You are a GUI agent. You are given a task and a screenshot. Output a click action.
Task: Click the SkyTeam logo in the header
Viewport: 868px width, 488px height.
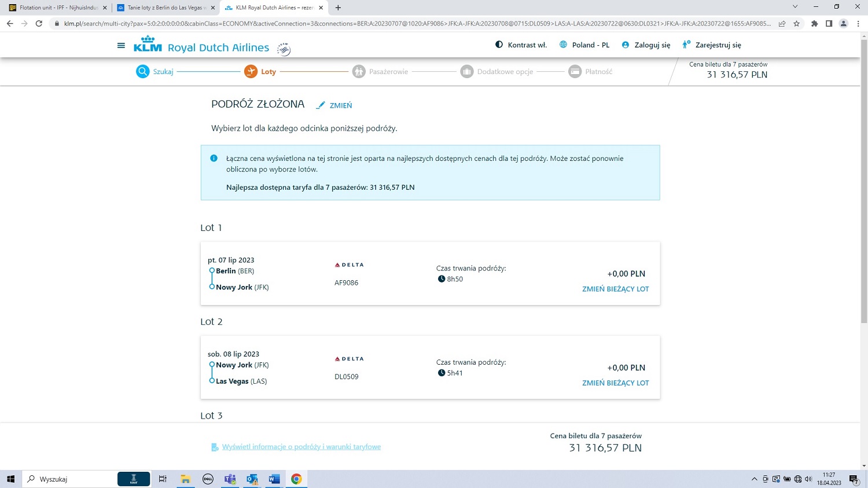[x=284, y=49]
